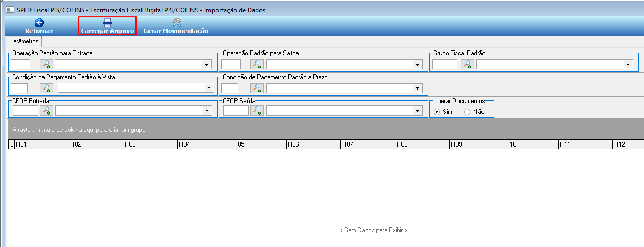Focus CFOP Saída code field
The width and height of the screenshot is (644, 247).
(x=236, y=110)
